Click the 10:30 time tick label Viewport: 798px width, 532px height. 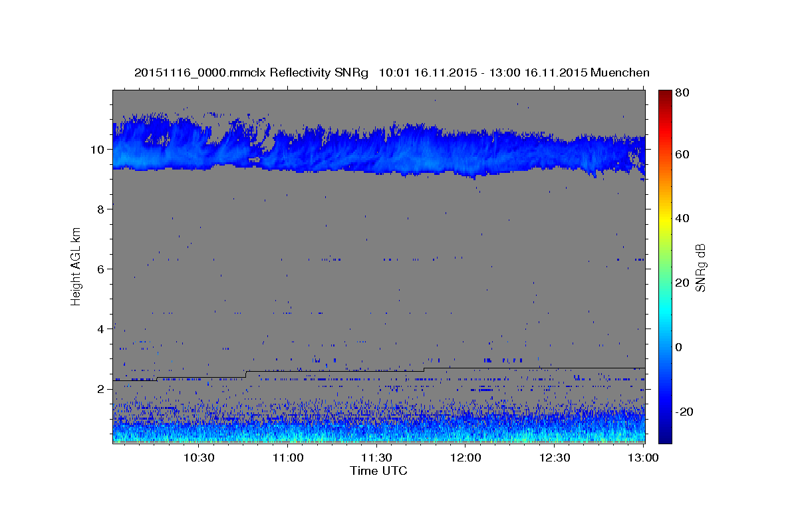pyautogui.click(x=199, y=458)
